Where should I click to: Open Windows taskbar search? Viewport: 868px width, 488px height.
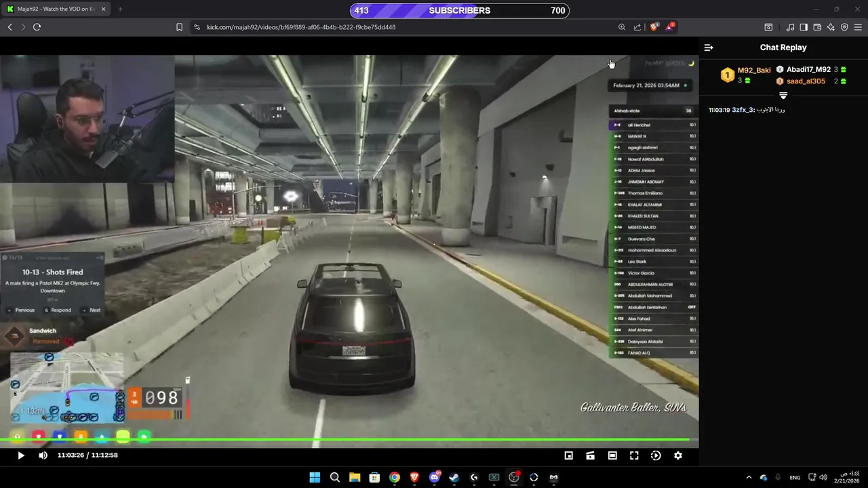(335, 477)
